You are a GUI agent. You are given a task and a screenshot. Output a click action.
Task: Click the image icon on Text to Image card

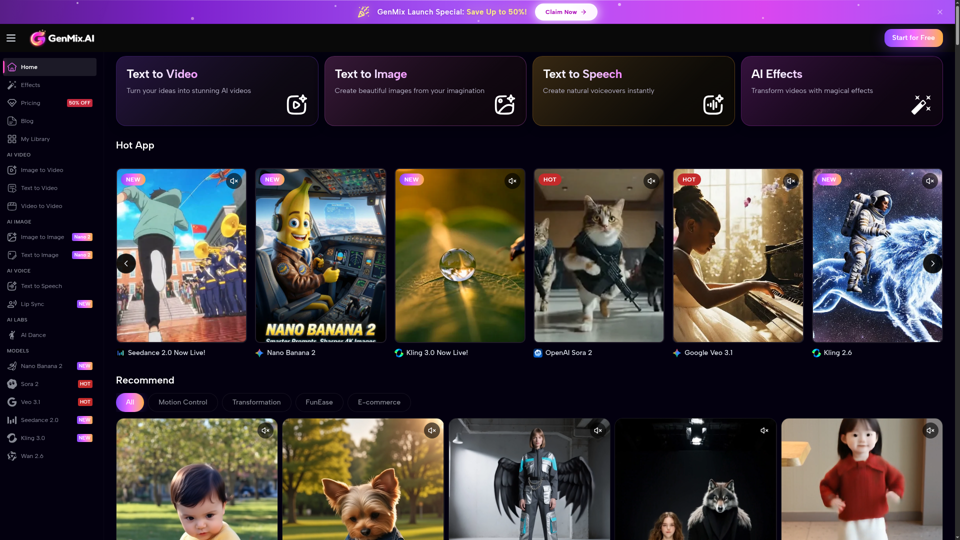505,105
